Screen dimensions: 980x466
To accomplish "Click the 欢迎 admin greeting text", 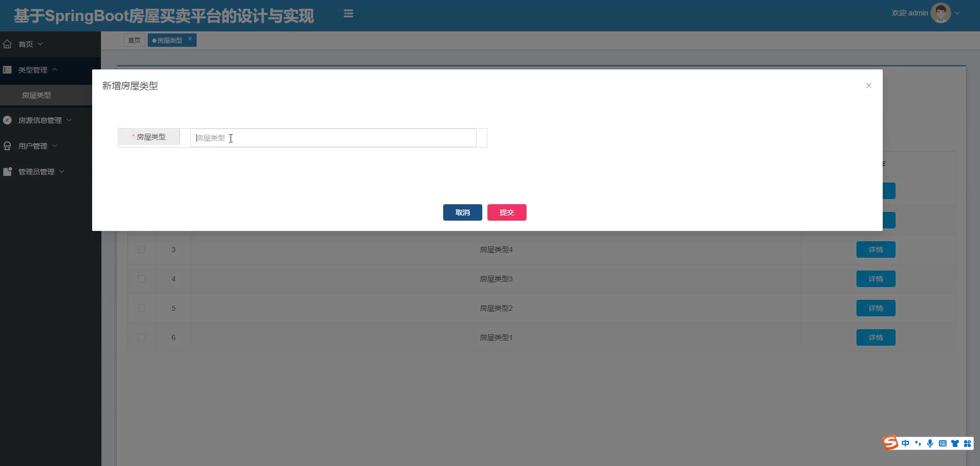I will 909,13.
